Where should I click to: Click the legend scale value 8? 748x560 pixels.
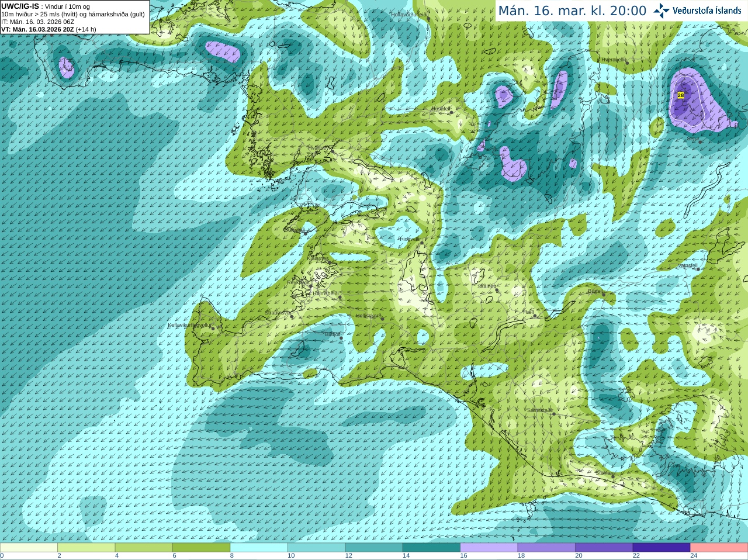point(232,556)
